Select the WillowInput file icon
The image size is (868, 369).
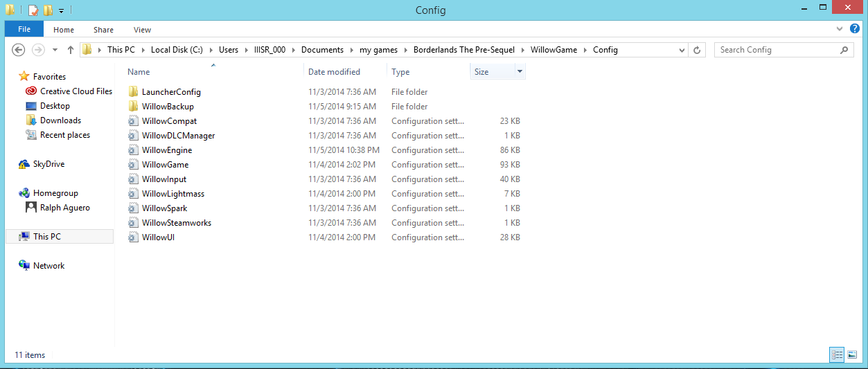(x=134, y=179)
